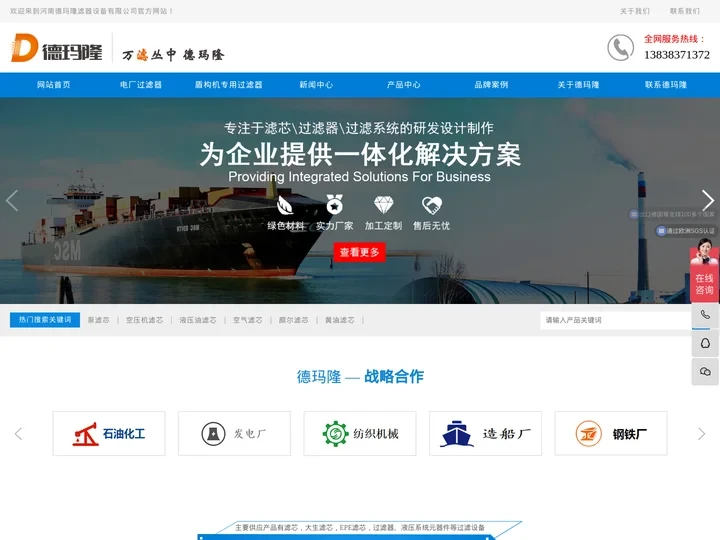Click the sidebar QQ chat icon
The image size is (720, 540).
705,343
